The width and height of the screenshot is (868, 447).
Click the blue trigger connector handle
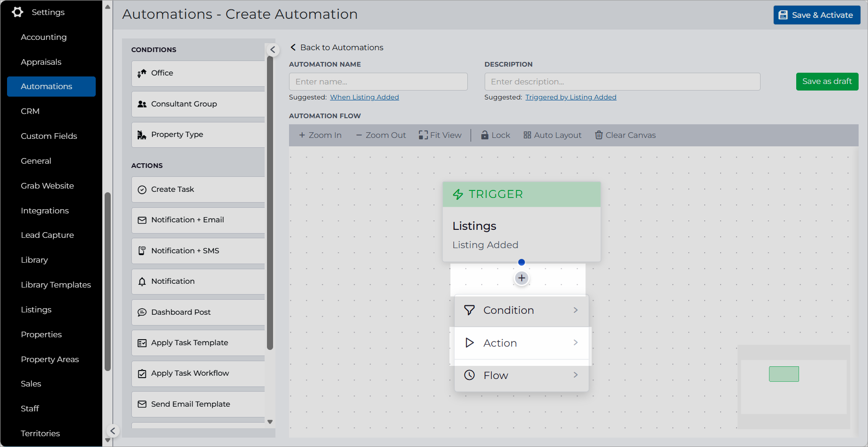point(522,262)
